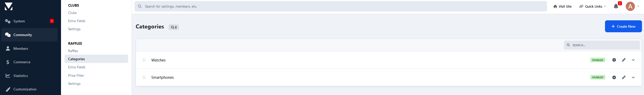Open the user avatar account menu
Viewport: 644px width, 95px height.
632,6
